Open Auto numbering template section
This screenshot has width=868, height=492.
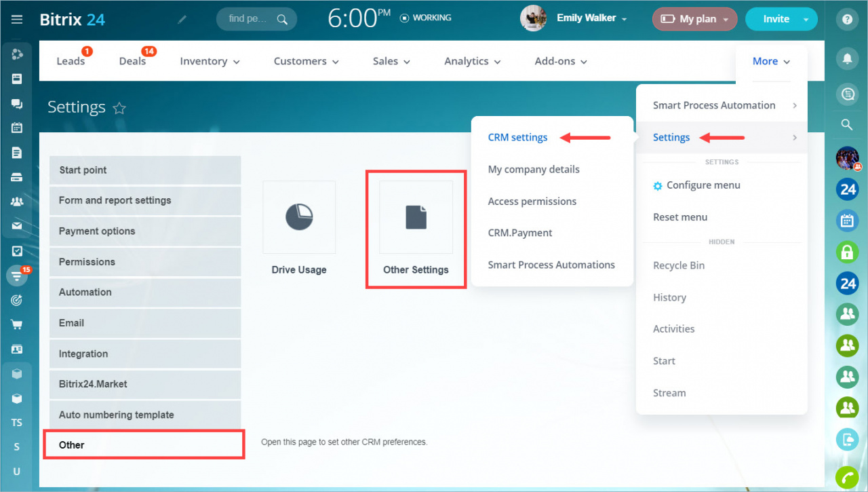tap(145, 415)
